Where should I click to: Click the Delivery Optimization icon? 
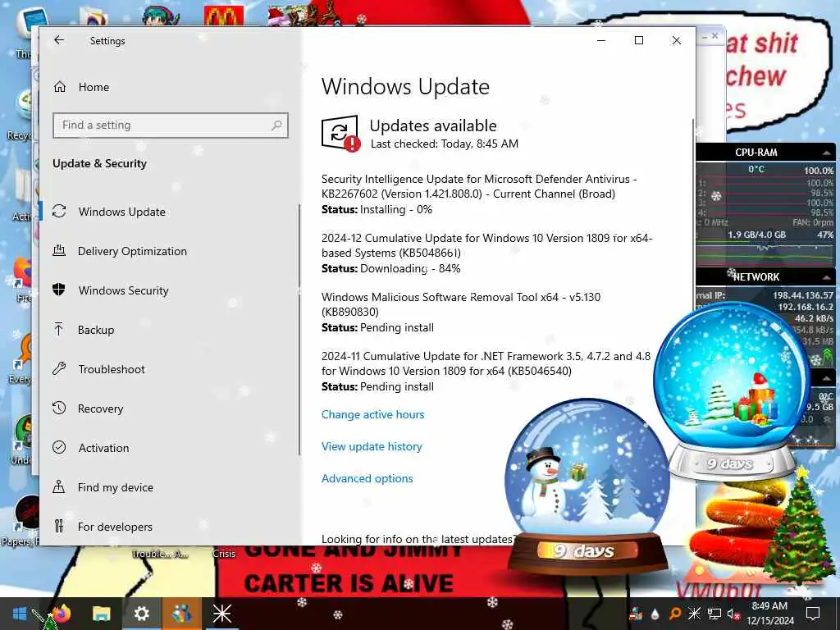click(59, 251)
